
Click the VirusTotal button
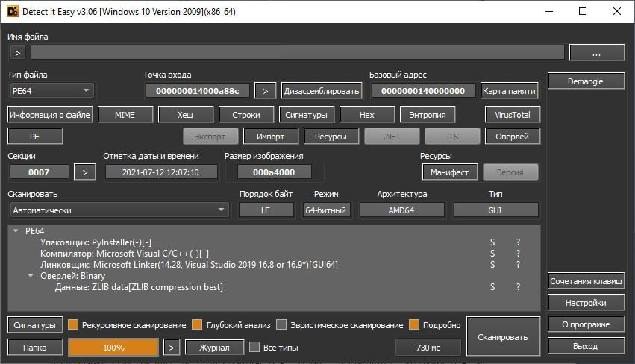pos(513,115)
